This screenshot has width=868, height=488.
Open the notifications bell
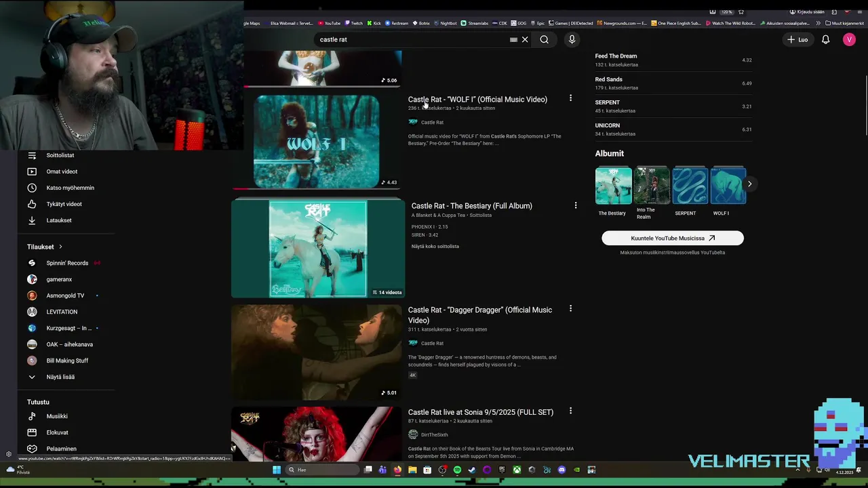[x=825, y=39]
